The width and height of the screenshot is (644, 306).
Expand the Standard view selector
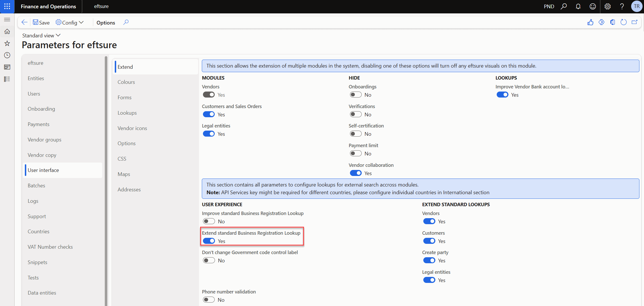point(41,35)
